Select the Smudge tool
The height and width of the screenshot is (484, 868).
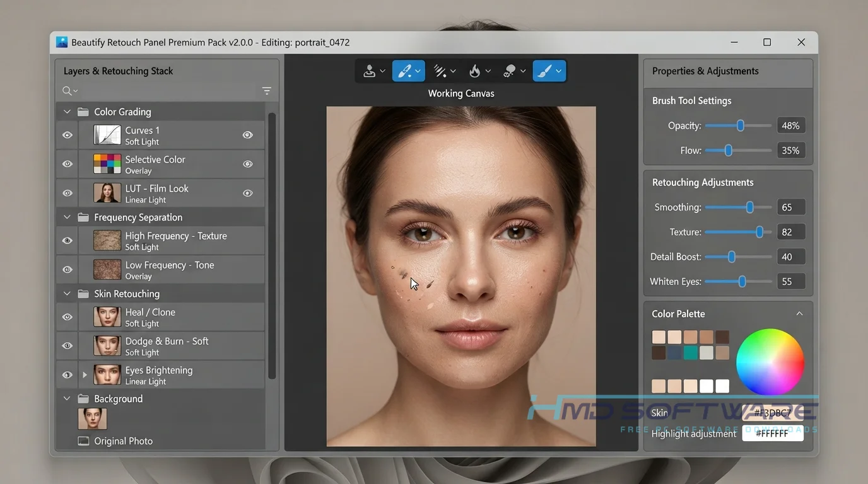coord(440,71)
